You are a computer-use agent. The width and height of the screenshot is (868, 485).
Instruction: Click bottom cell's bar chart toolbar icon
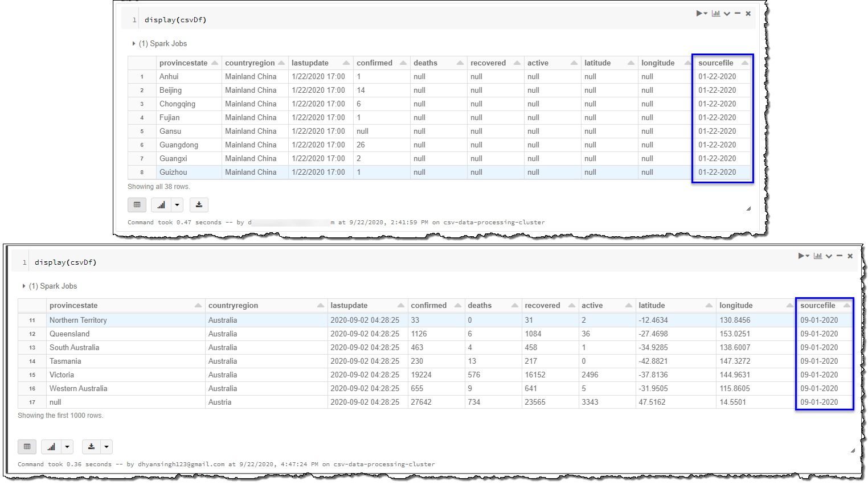click(817, 256)
